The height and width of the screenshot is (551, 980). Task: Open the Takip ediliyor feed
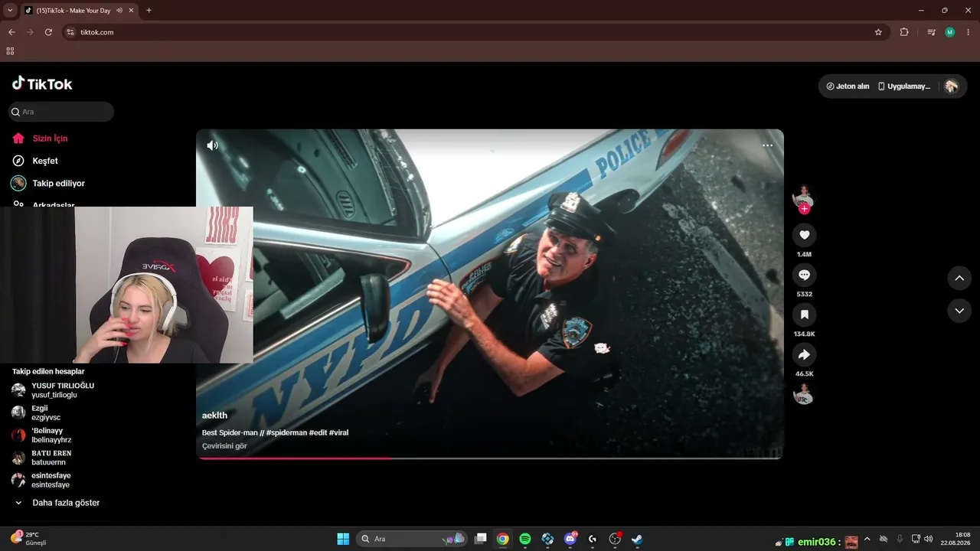coord(58,184)
